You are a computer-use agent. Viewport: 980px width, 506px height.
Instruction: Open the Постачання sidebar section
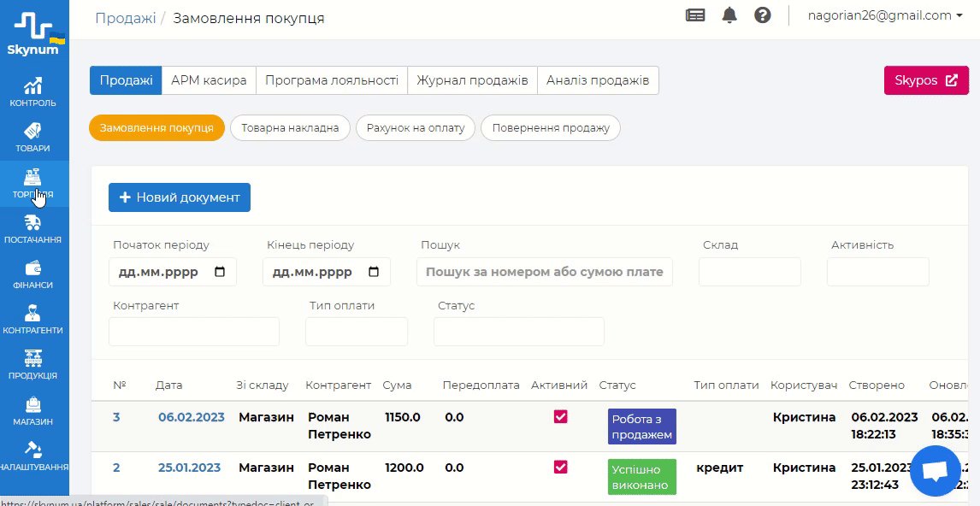pyautogui.click(x=33, y=229)
